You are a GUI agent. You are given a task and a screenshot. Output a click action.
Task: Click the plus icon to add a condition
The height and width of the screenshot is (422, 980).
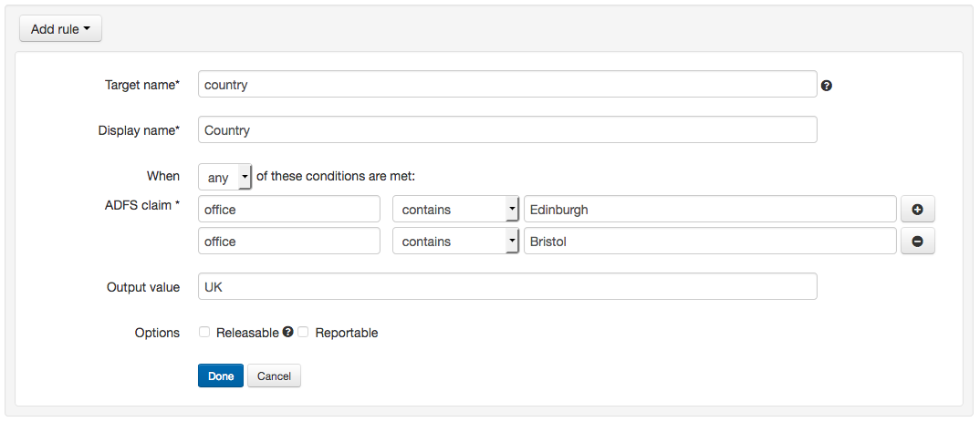pos(917,210)
